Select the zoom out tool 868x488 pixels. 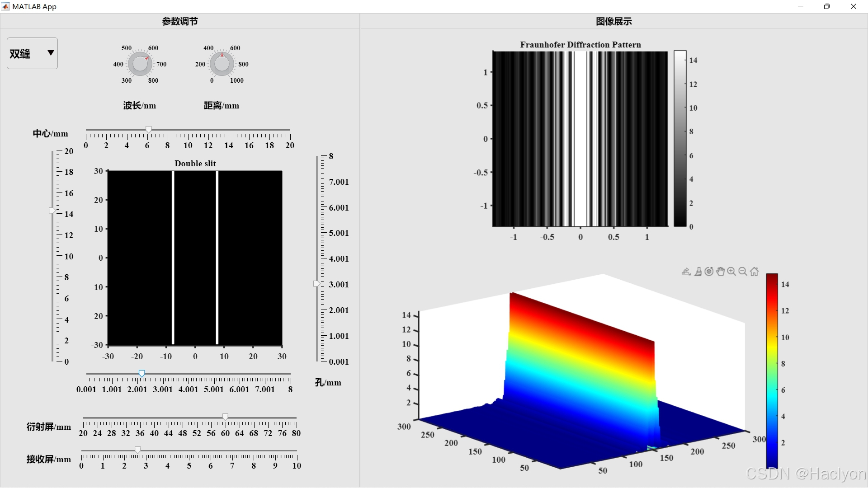[x=742, y=272]
